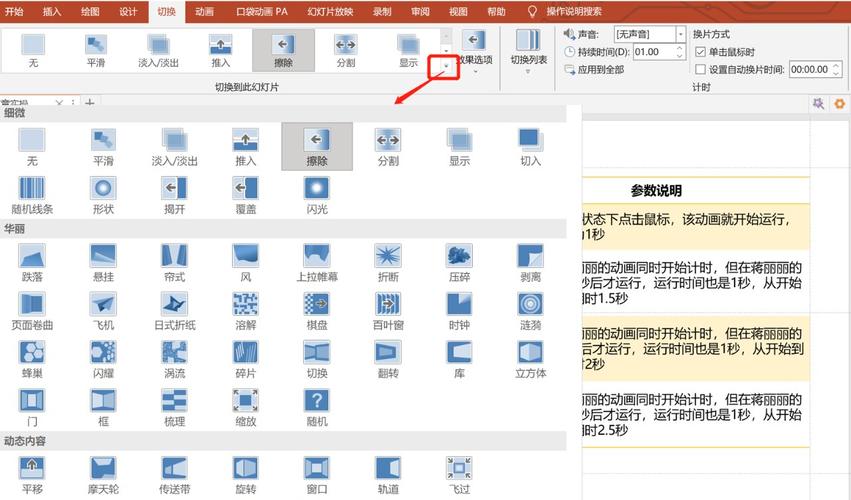Apply the 摩天轮 transition
Viewport: 851px width, 500px height.
[x=103, y=475]
